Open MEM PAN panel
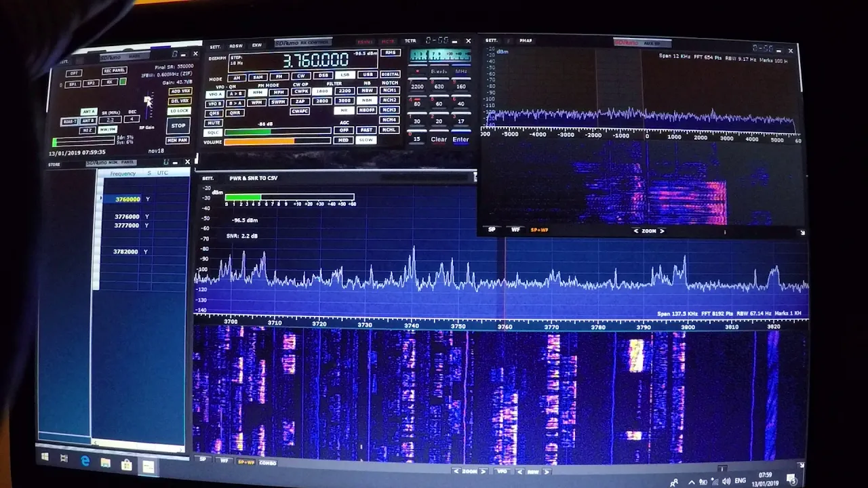This screenshot has height=488, width=868. (177, 140)
